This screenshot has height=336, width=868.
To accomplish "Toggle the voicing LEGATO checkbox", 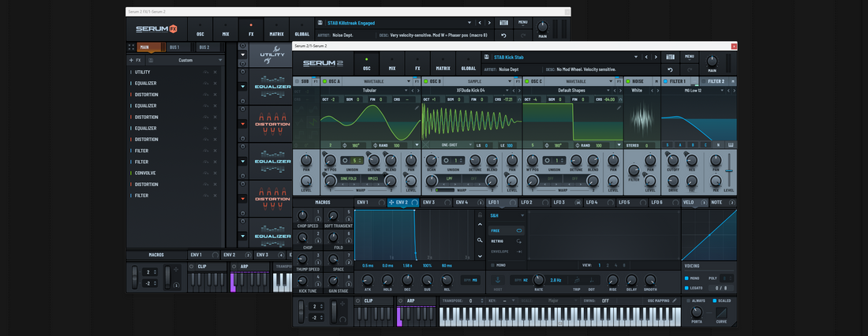I will (x=687, y=288).
